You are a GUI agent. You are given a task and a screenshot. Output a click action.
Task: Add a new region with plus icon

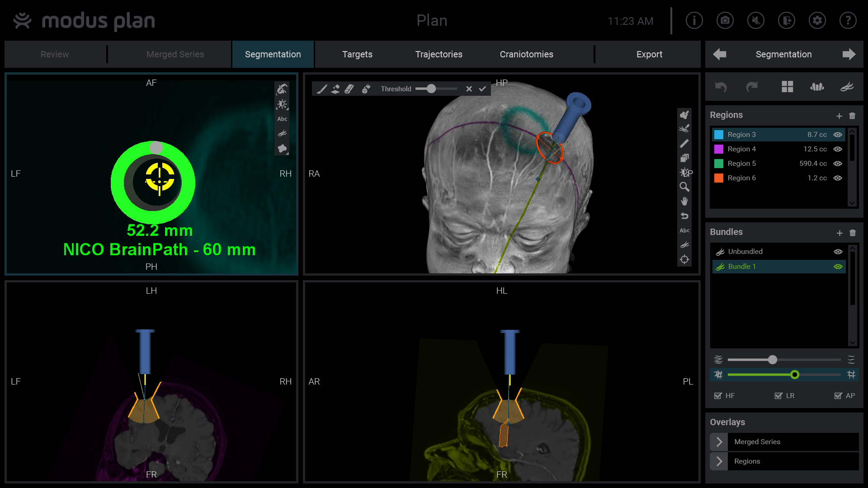click(839, 116)
